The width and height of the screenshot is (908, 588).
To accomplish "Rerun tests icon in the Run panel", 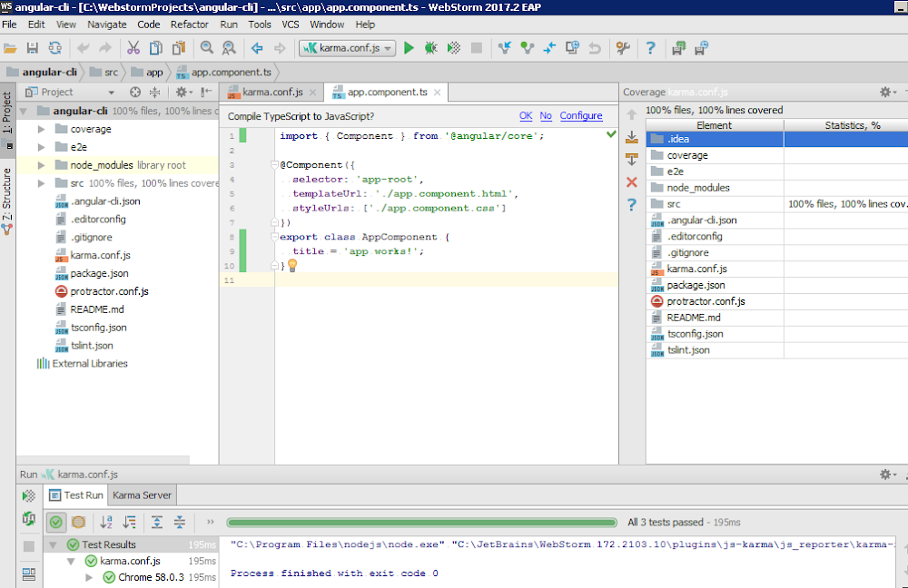I will [x=29, y=496].
